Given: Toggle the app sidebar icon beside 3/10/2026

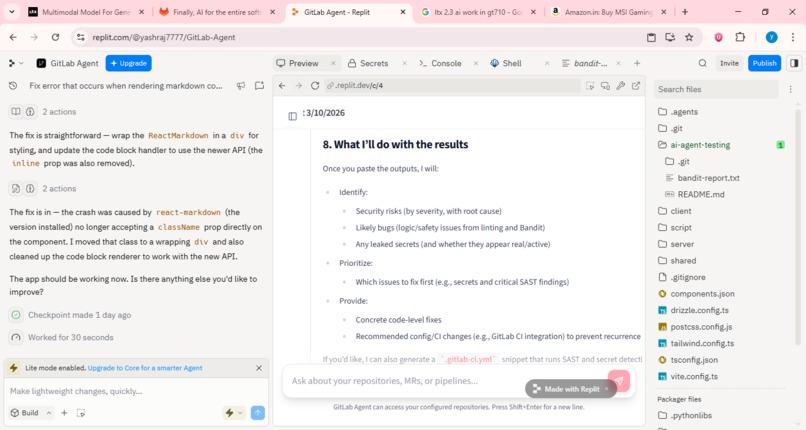Looking at the screenshot, I should pyautogui.click(x=292, y=116).
